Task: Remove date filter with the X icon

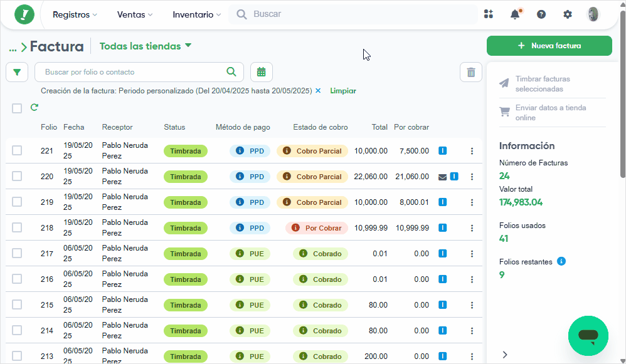Action: [x=318, y=91]
